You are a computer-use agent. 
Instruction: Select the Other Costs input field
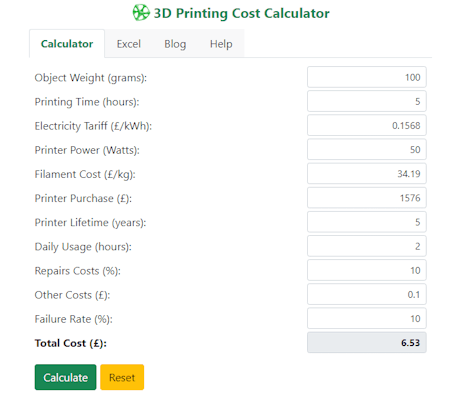[367, 294]
